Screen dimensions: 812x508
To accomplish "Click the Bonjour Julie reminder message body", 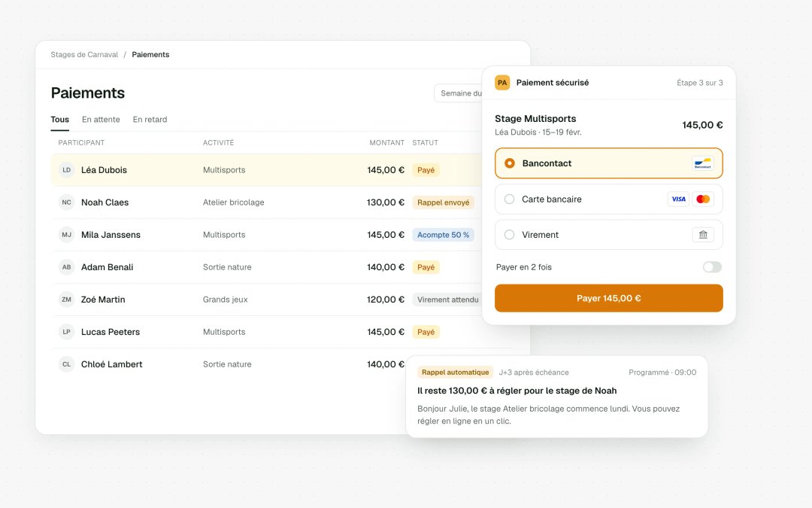I will (x=548, y=415).
